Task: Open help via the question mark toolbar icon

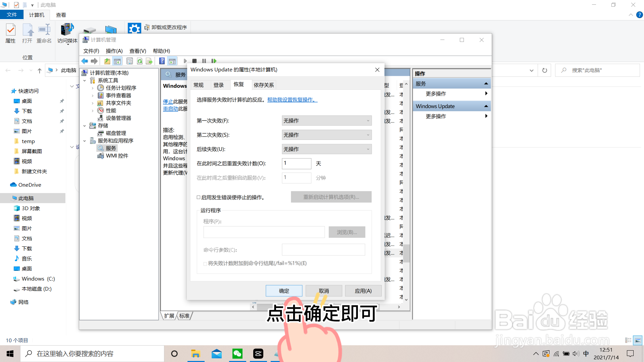Action: click(162, 61)
